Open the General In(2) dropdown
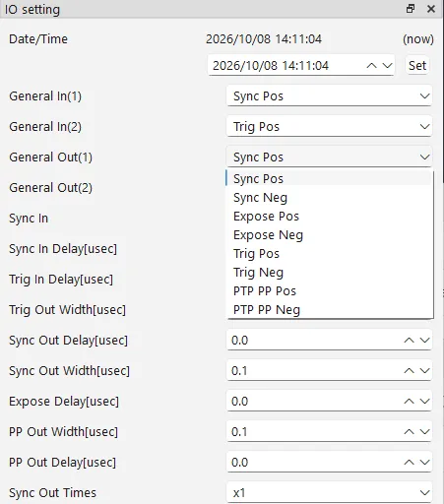The height and width of the screenshot is (504, 444). pos(329,126)
